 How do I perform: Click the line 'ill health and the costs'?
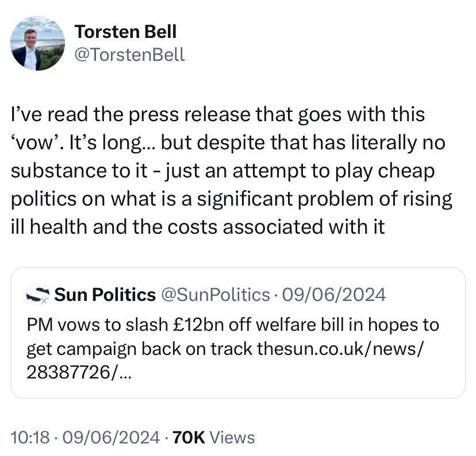pos(198,227)
